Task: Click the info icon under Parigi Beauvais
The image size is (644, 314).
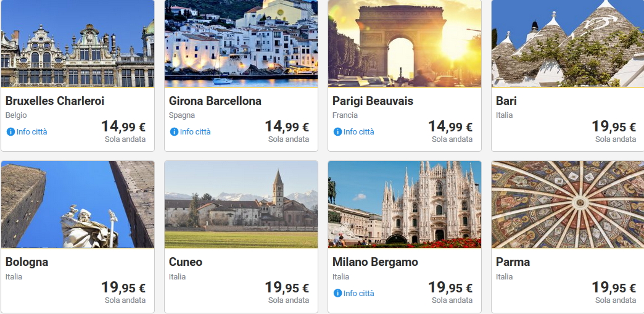Action: pyautogui.click(x=337, y=132)
